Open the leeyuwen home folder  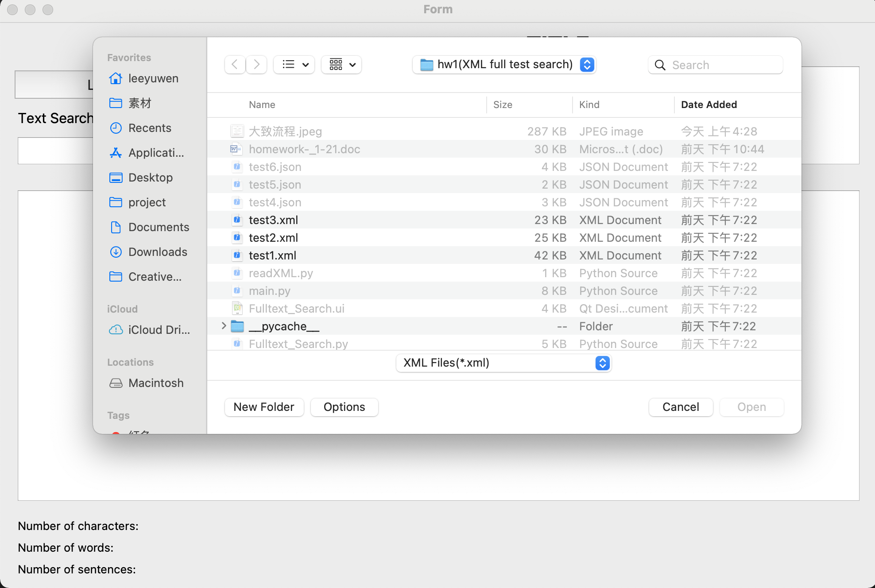pyautogui.click(x=153, y=78)
